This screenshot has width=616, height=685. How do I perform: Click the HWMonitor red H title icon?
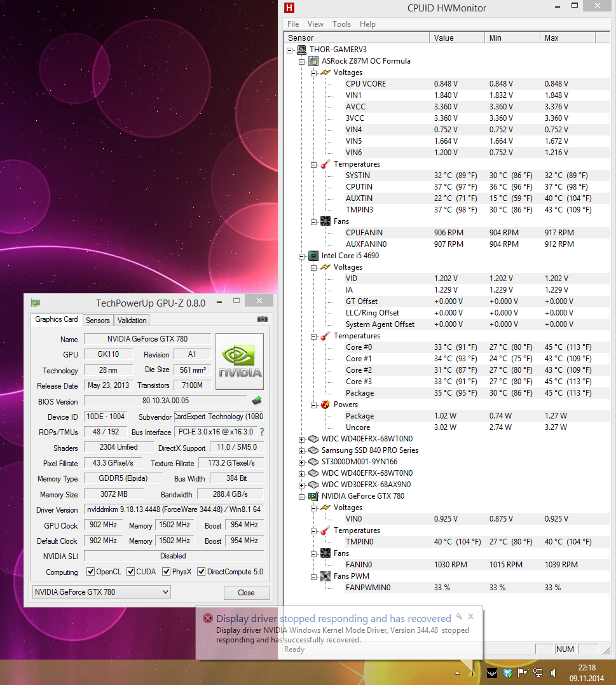pos(289,8)
